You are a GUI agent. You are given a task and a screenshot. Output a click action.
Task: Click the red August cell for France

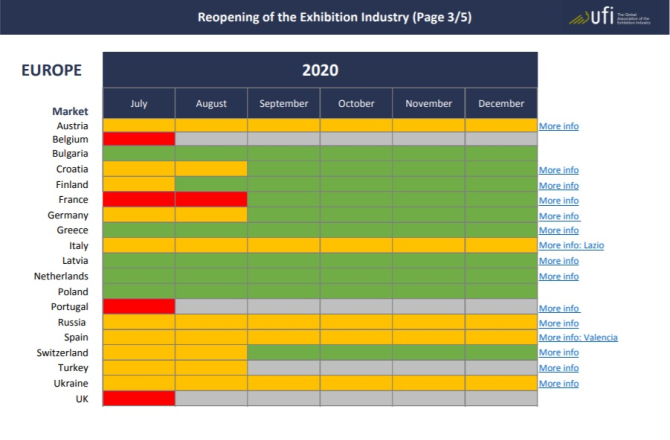point(211,200)
